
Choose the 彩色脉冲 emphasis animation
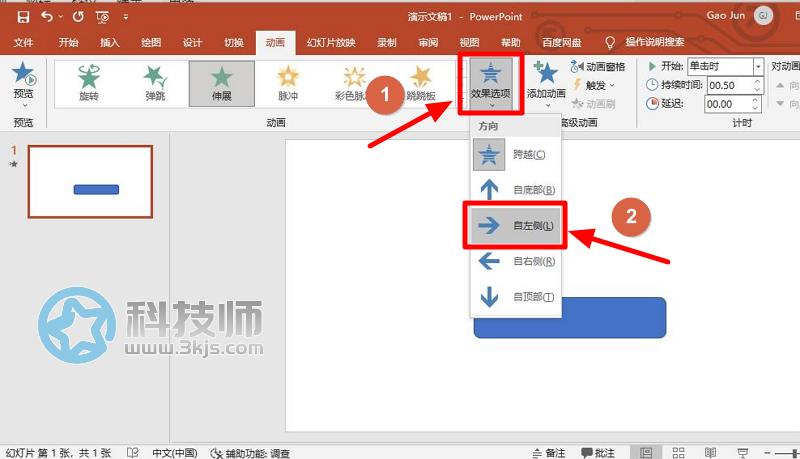[x=352, y=83]
